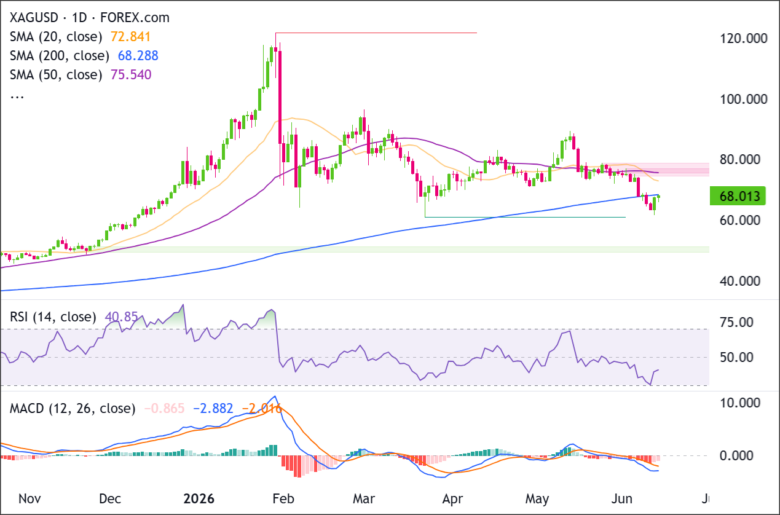Click the MACD 10.000 axis label

(740, 403)
